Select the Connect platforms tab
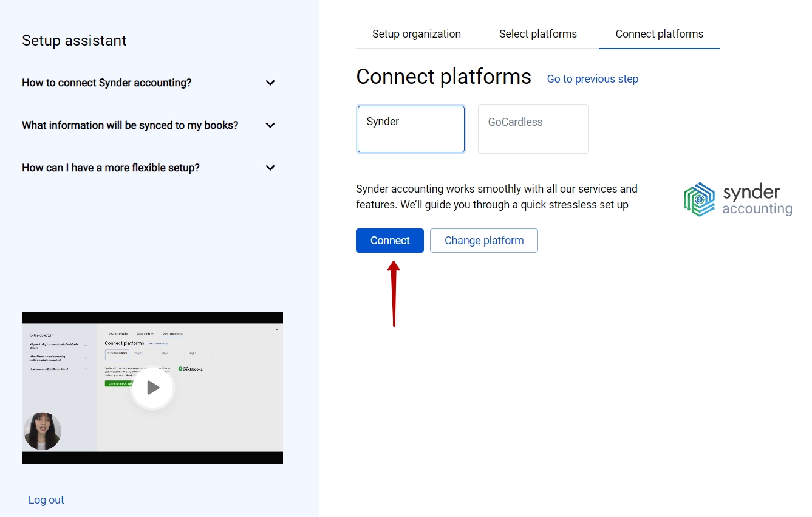Screen dimensions: 812x517 pyautogui.click(x=660, y=34)
